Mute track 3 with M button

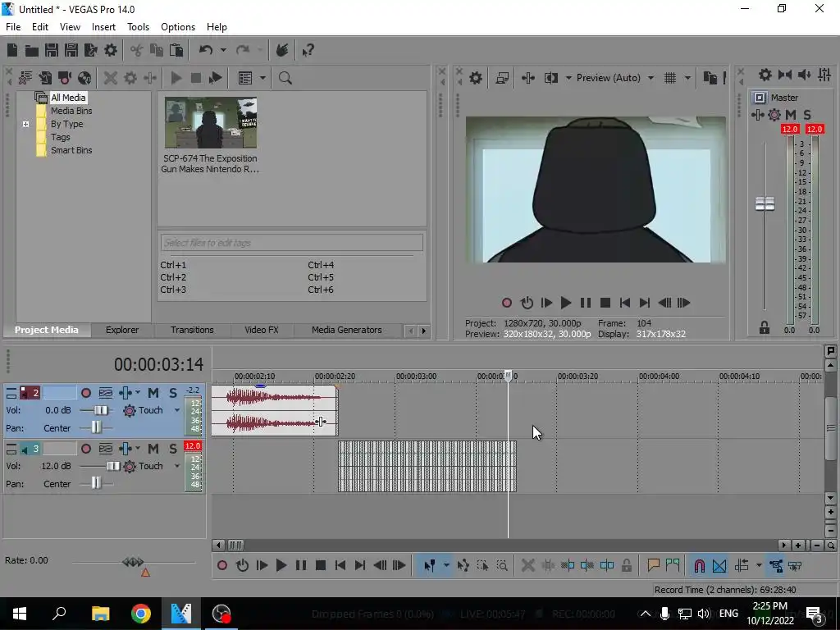(153, 449)
